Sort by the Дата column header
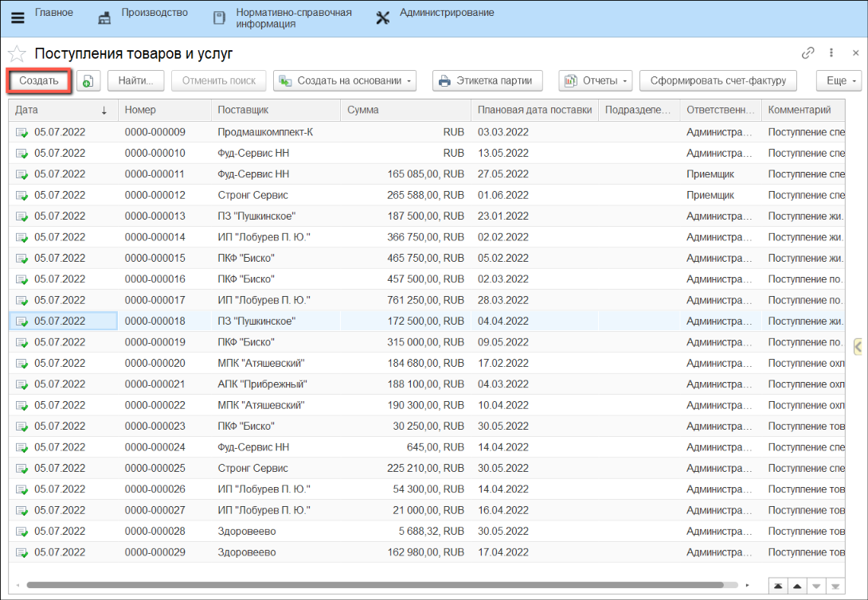 tap(56, 110)
